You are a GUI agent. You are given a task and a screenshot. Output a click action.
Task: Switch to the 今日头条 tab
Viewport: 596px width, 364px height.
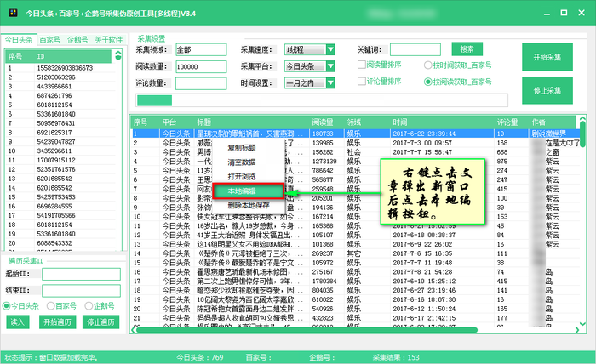tap(19, 40)
